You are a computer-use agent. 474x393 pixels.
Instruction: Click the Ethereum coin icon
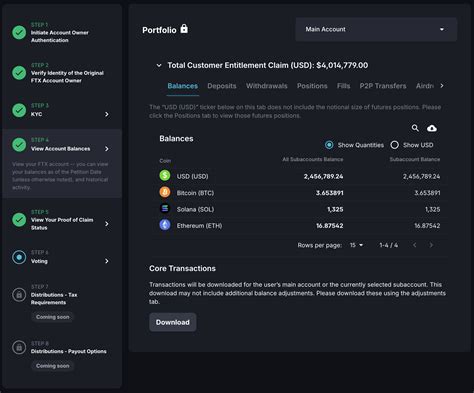pyautogui.click(x=165, y=225)
